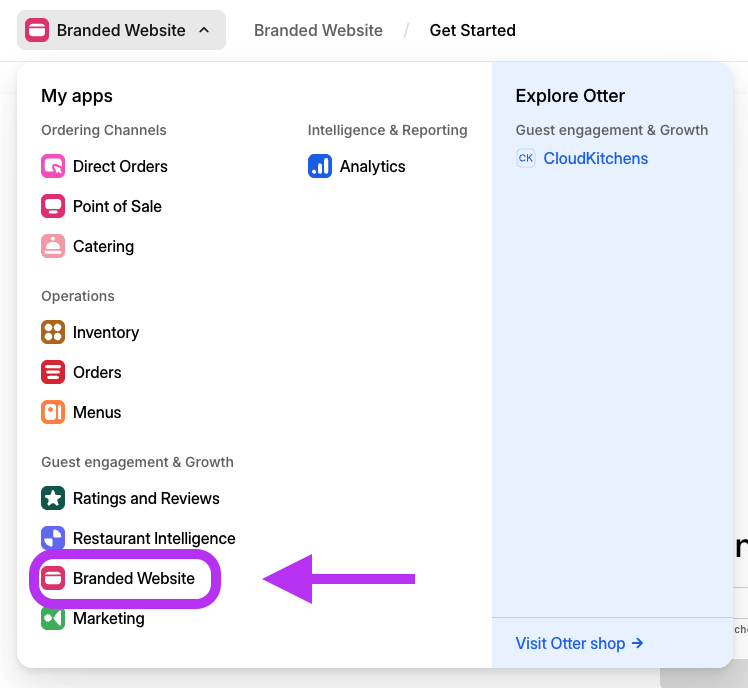Click the Get Started breadcrumb
Viewport: 748px width, 688px height.
(472, 30)
